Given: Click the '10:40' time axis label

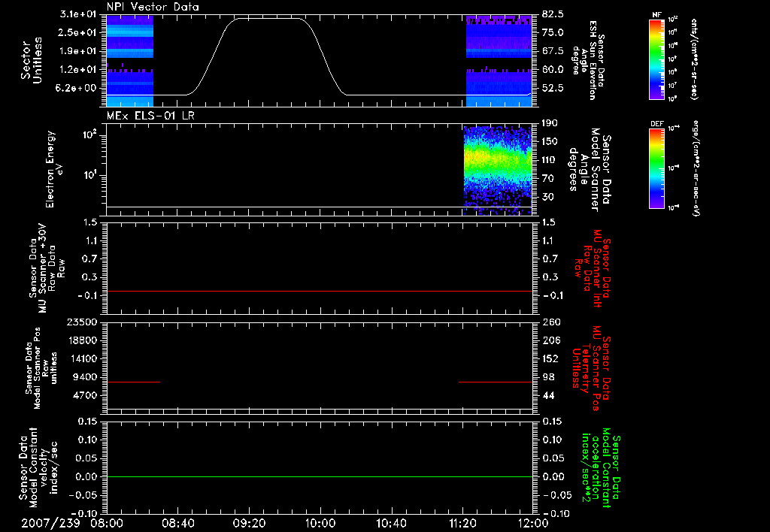Looking at the screenshot, I should coord(391,523).
